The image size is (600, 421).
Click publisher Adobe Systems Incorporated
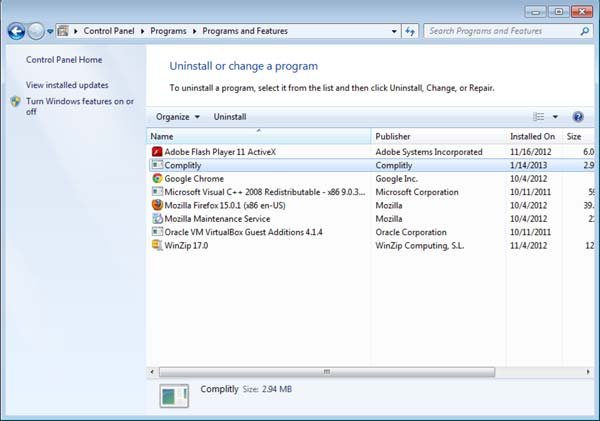tap(429, 152)
